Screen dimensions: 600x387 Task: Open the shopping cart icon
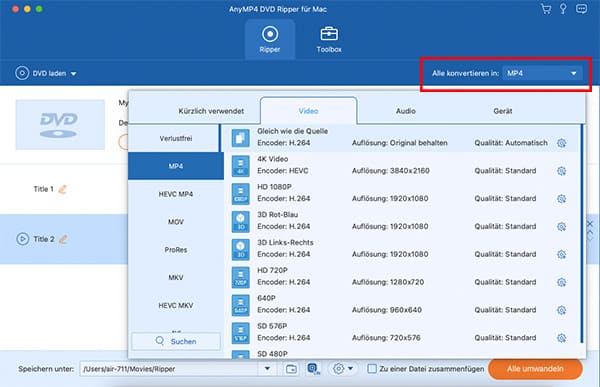[x=546, y=9]
